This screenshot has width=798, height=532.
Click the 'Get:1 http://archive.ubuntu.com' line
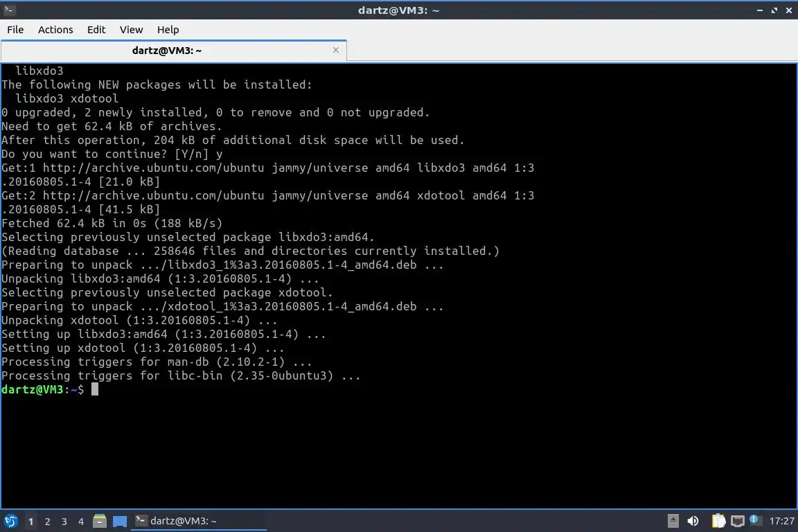coord(267,168)
